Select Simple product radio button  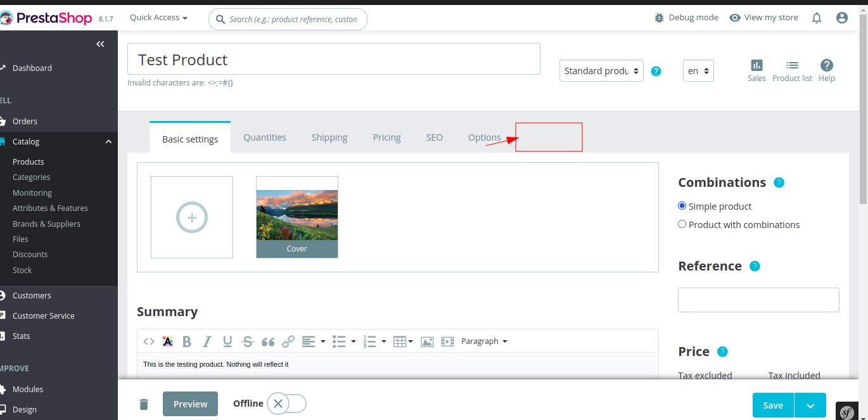682,206
